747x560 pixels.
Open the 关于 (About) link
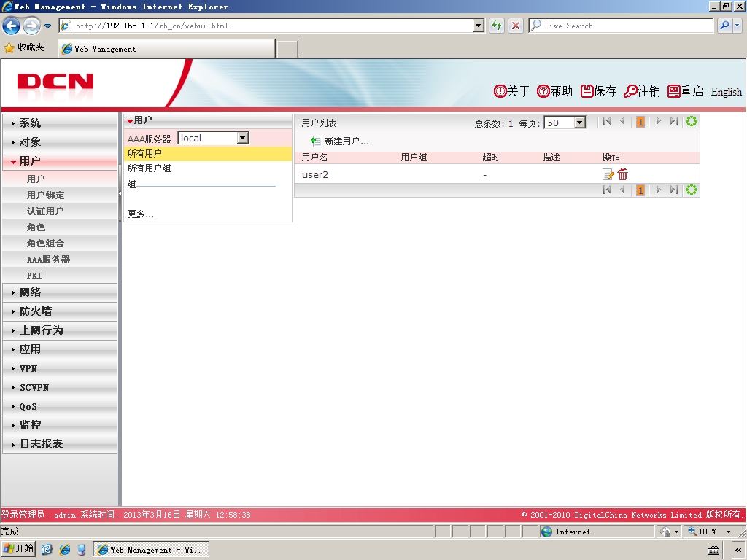click(x=511, y=91)
